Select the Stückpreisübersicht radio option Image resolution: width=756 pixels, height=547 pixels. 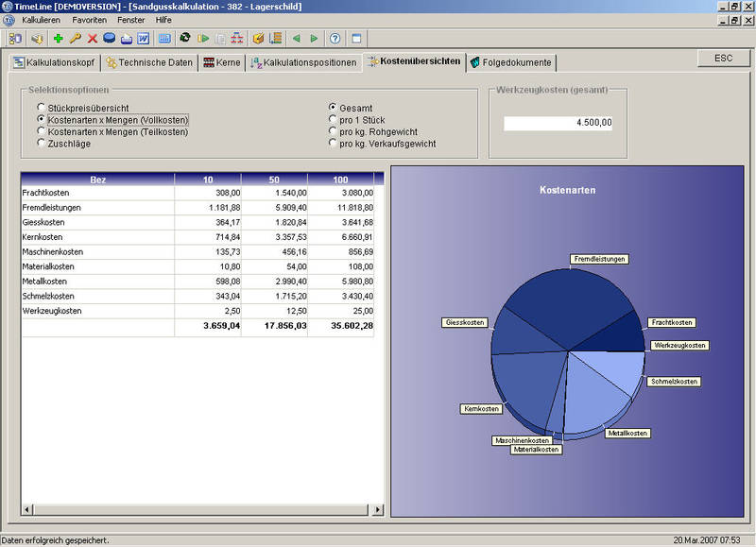41,108
